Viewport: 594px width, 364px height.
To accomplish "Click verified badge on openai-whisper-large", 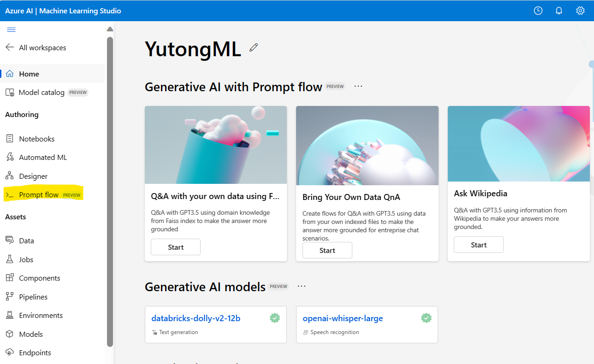I will point(426,318).
